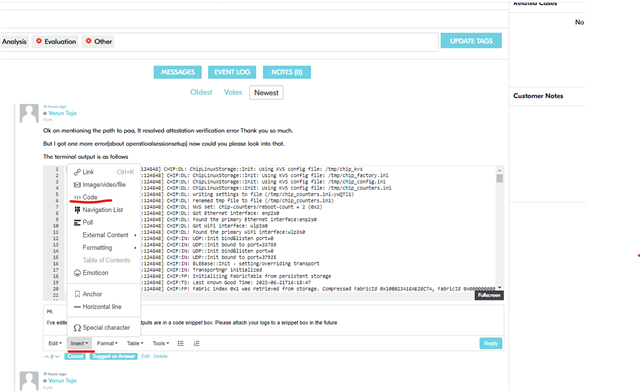
Task: Open the Format dropdown menu
Action: pyautogui.click(x=107, y=343)
